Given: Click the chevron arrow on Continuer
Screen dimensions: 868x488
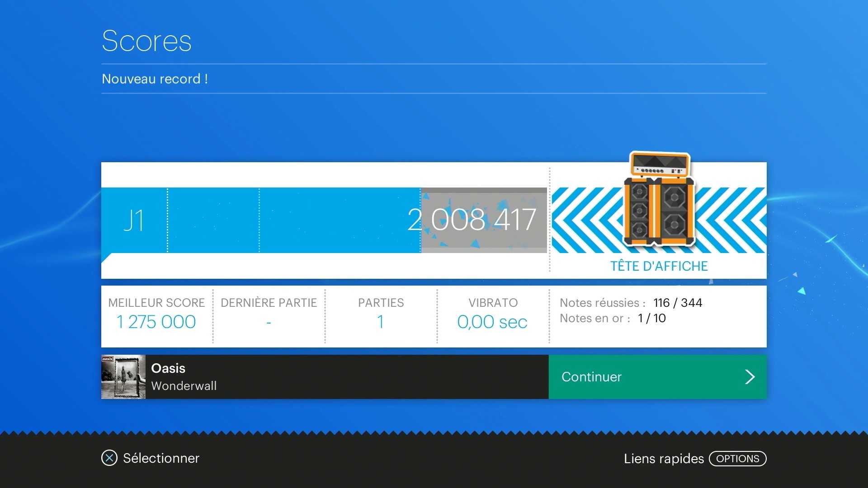Looking at the screenshot, I should point(750,377).
